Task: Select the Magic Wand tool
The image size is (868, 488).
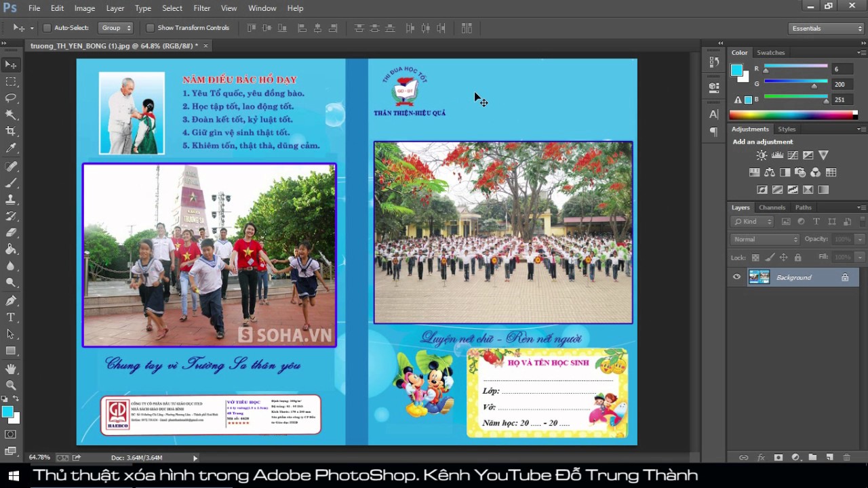Action: (x=11, y=115)
